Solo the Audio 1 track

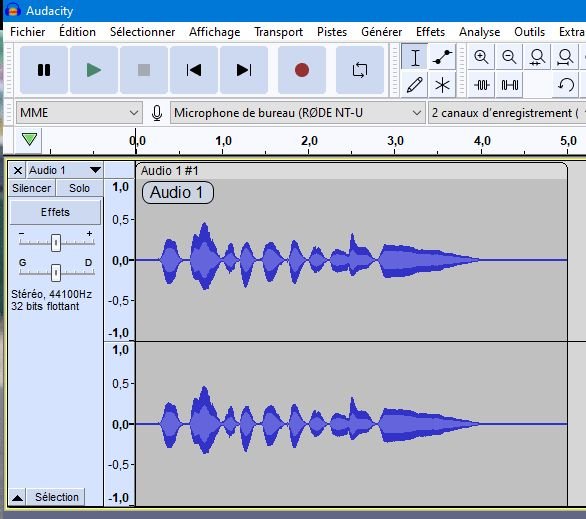click(x=79, y=188)
